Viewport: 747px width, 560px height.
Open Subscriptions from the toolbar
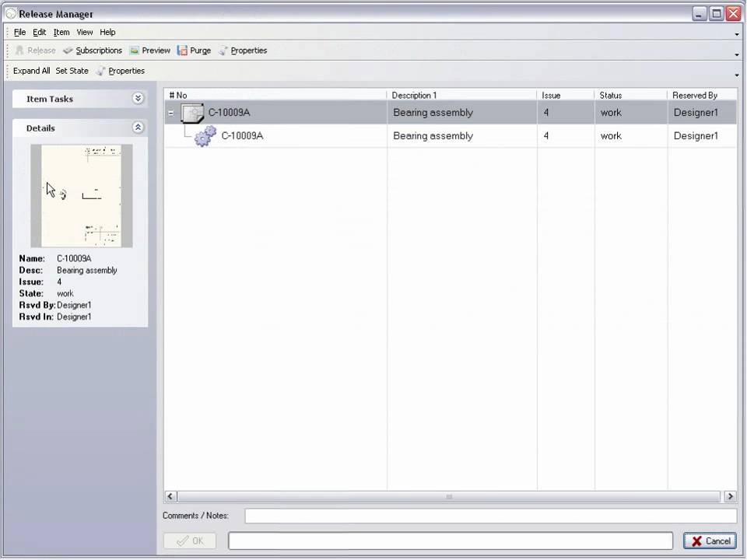tap(93, 51)
